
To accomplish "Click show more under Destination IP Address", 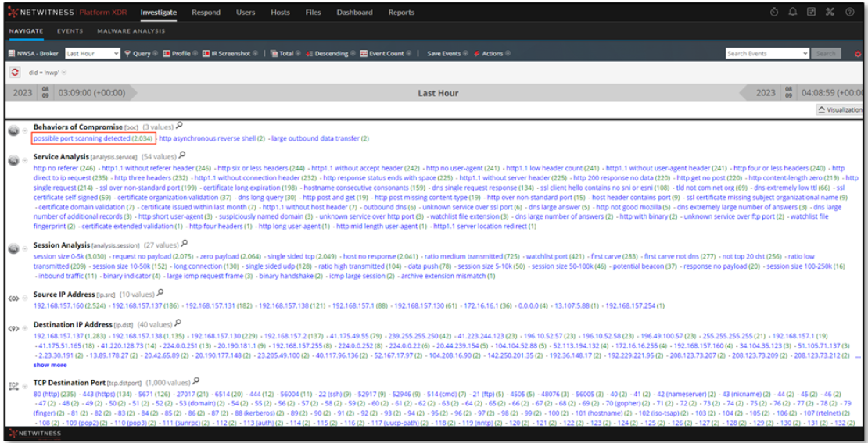I will click(49, 365).
